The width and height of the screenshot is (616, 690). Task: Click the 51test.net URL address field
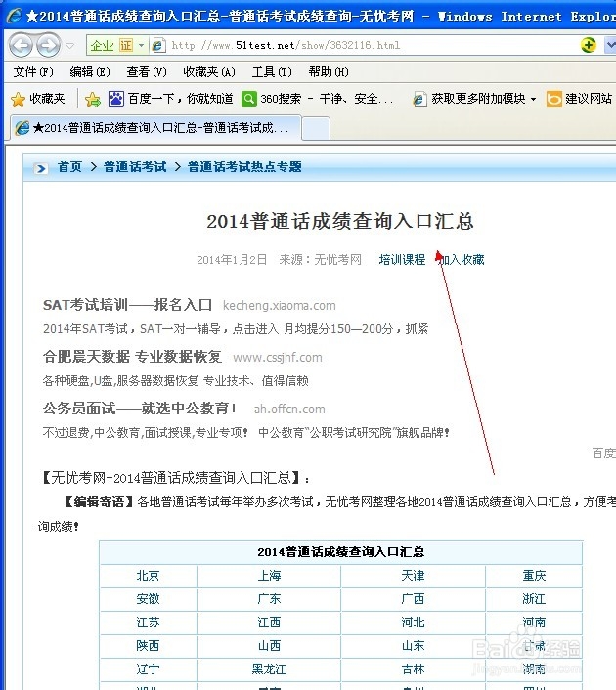286,45
